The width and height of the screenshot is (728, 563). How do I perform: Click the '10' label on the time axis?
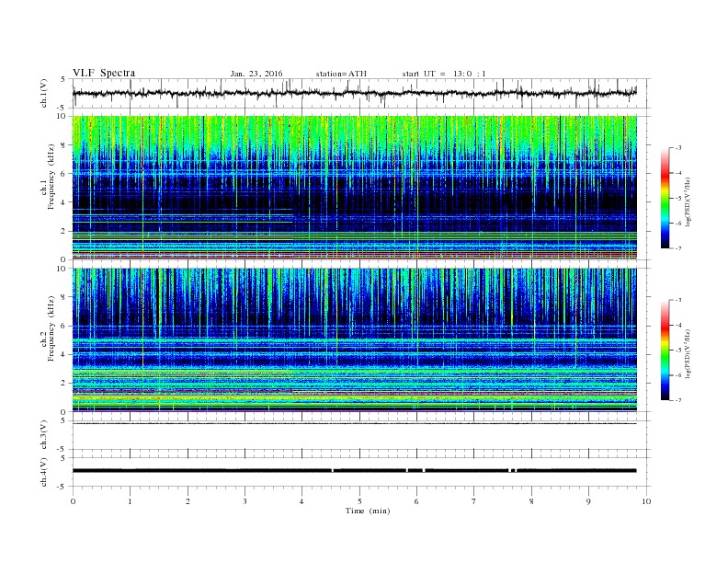click(646, 501)
